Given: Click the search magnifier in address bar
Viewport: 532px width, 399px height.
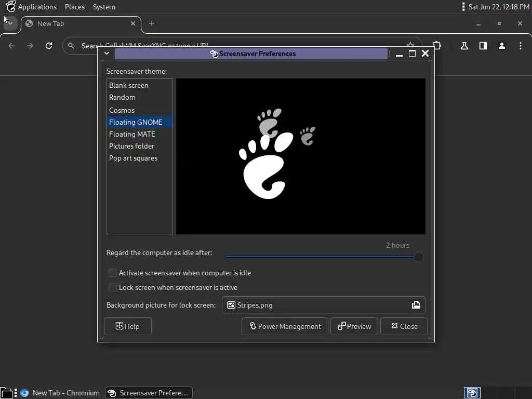Looking at the screenshot, I should pos(71,46).
